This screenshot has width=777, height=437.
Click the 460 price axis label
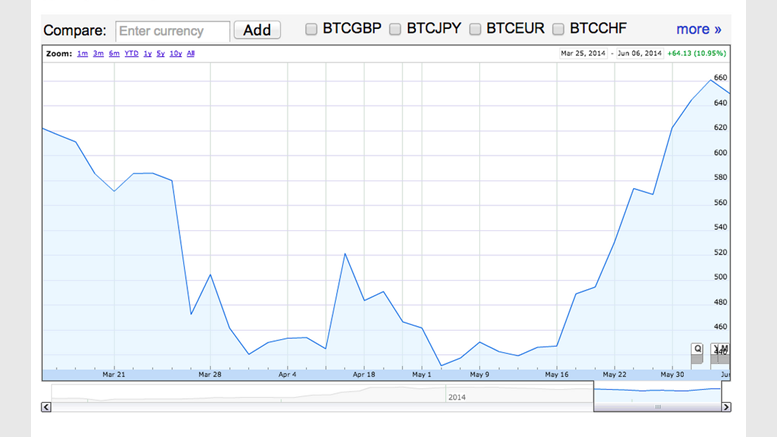tap(721, 327)
